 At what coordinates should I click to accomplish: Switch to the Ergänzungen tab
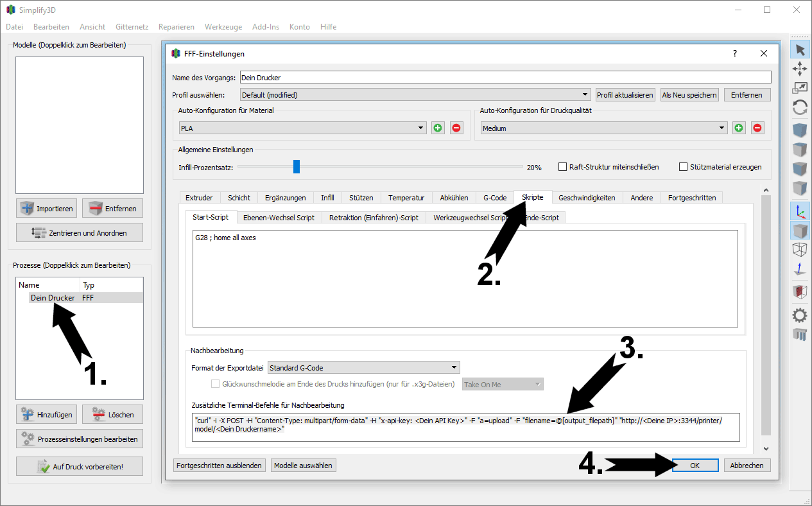click(x=286, y=198)
